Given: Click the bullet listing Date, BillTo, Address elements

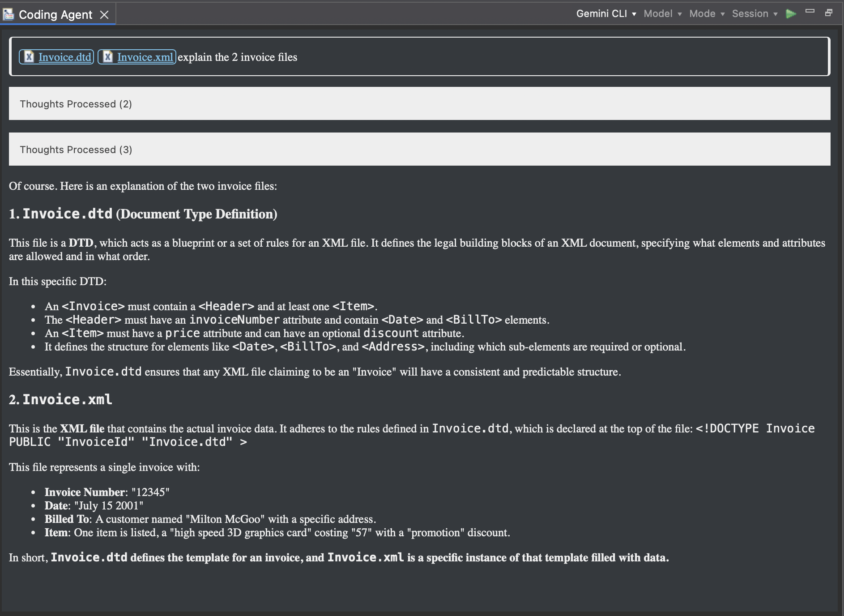Looking at the screenshot, I should point(365,346).
